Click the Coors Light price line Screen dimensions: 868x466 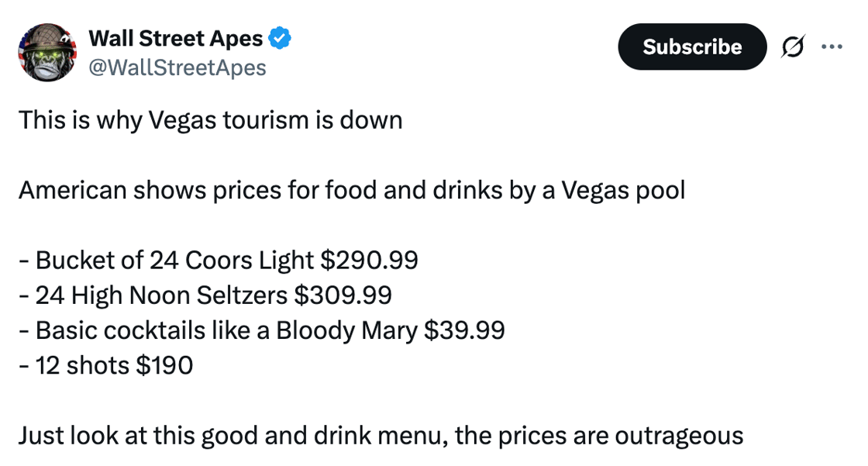pyautogui.click(x=219, y=260)
